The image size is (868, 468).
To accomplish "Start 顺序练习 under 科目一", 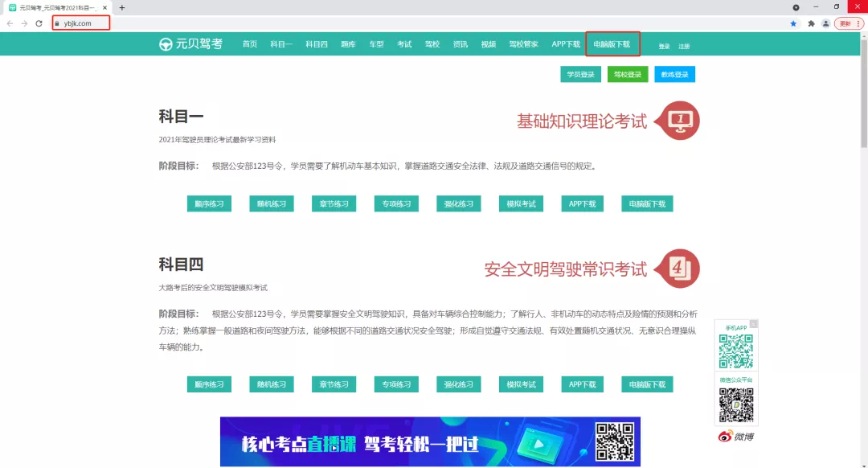I will pos(209,204).
